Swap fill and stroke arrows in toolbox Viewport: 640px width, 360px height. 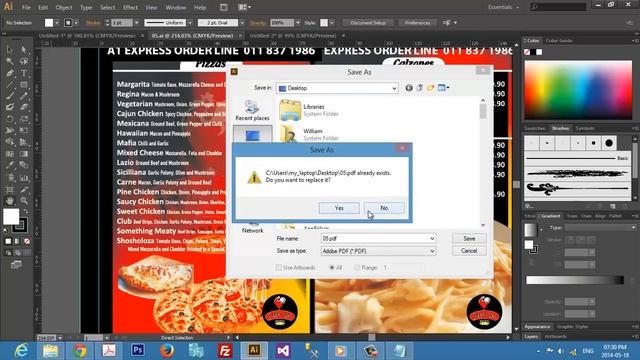(x=25, y=211)
